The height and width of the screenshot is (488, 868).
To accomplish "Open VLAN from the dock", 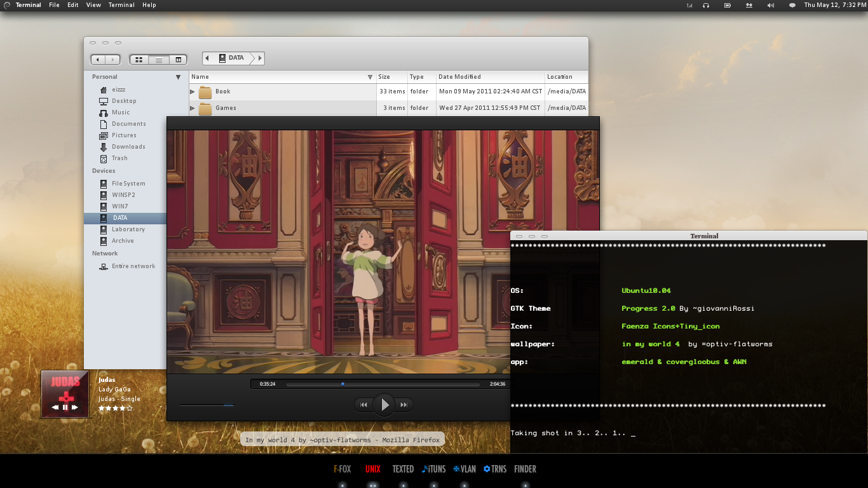I will [x=465, y=469].
